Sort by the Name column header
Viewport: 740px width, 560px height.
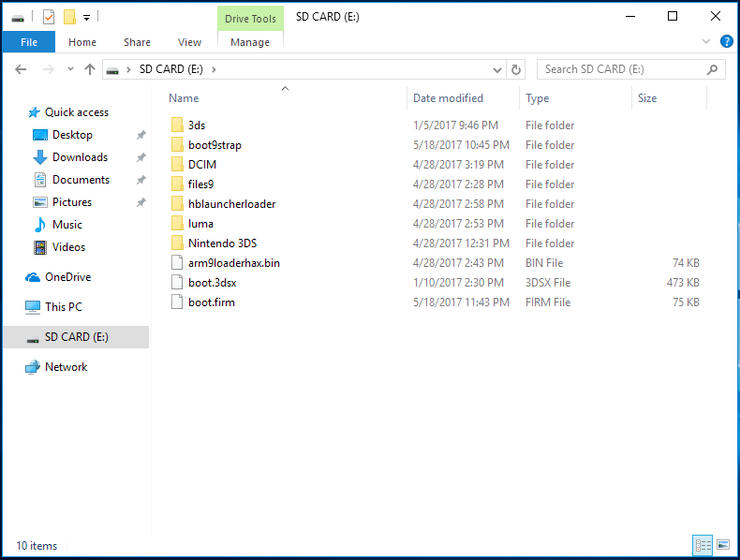pos(184,98)
